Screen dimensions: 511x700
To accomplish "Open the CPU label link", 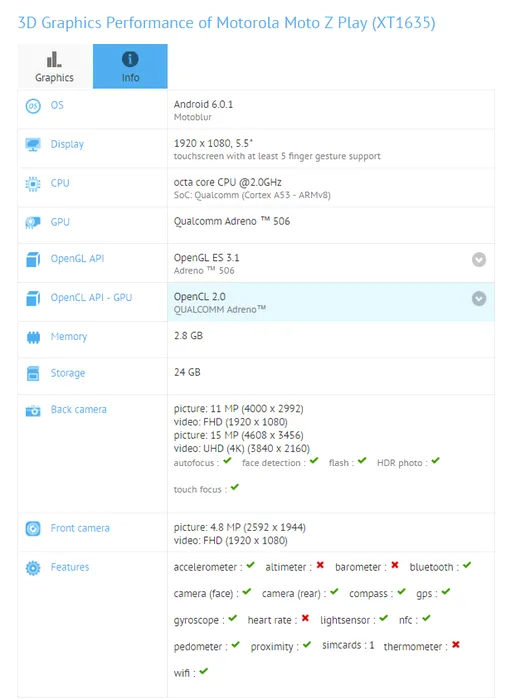I will pos(60,183).
